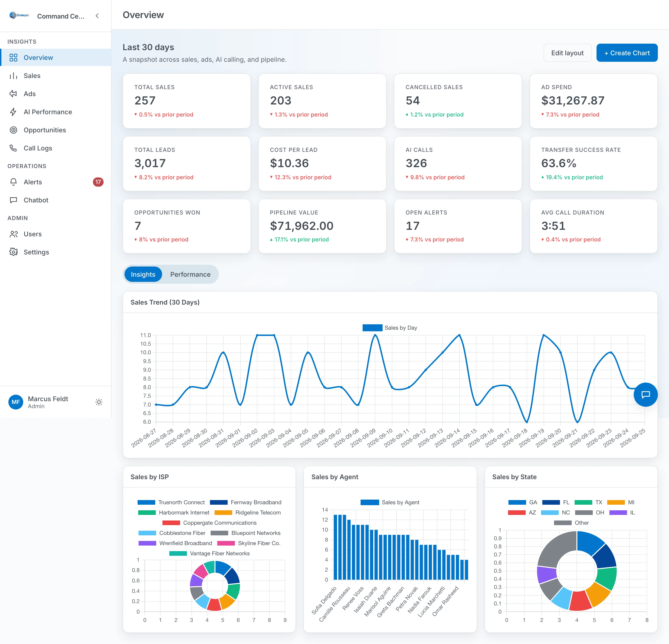The height and width of the screenshot is (644, 669).
Task: Switch to the Performance tab
Action: (x=190, y=275)
